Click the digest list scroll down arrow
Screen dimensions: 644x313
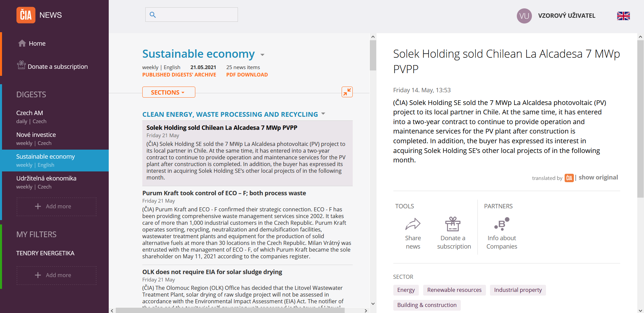point(373,304)
